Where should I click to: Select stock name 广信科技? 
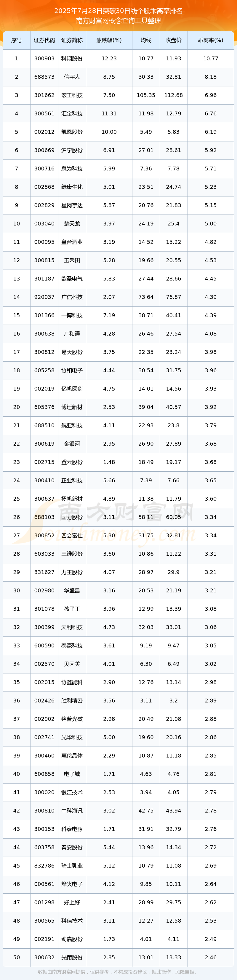point(72,297)
